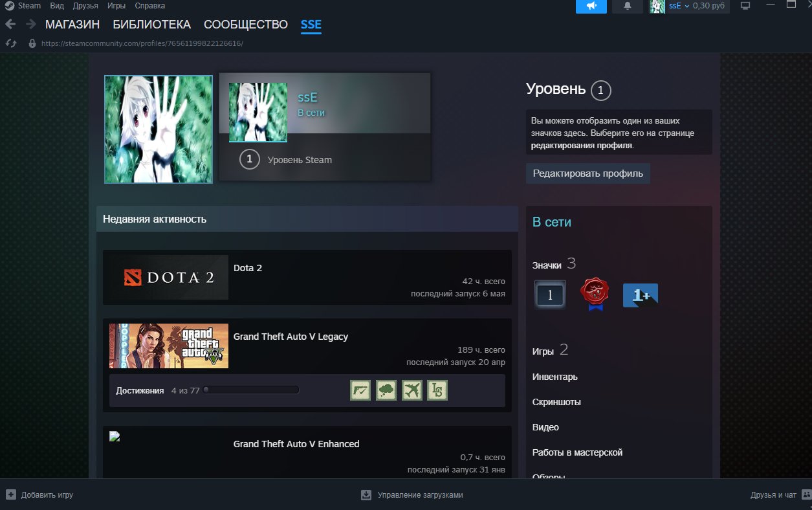Open Друзья и чат
Image resolution: width=812 pixels, height=510 pixels.
(780, 494)
